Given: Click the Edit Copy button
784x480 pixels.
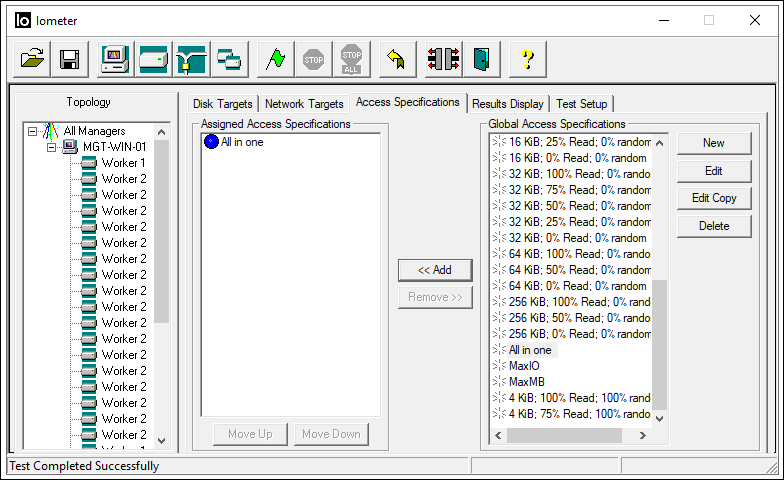Looking at the screenshot, I should click(714, 198).
